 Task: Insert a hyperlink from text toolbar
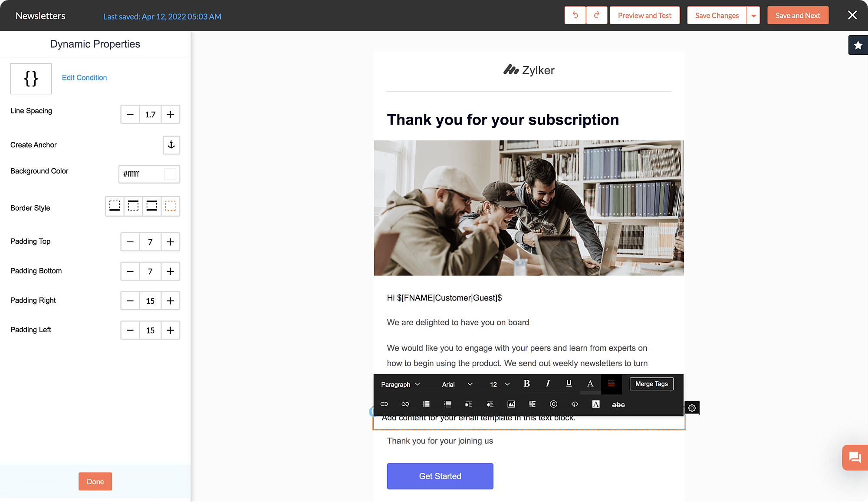[384, 404]
